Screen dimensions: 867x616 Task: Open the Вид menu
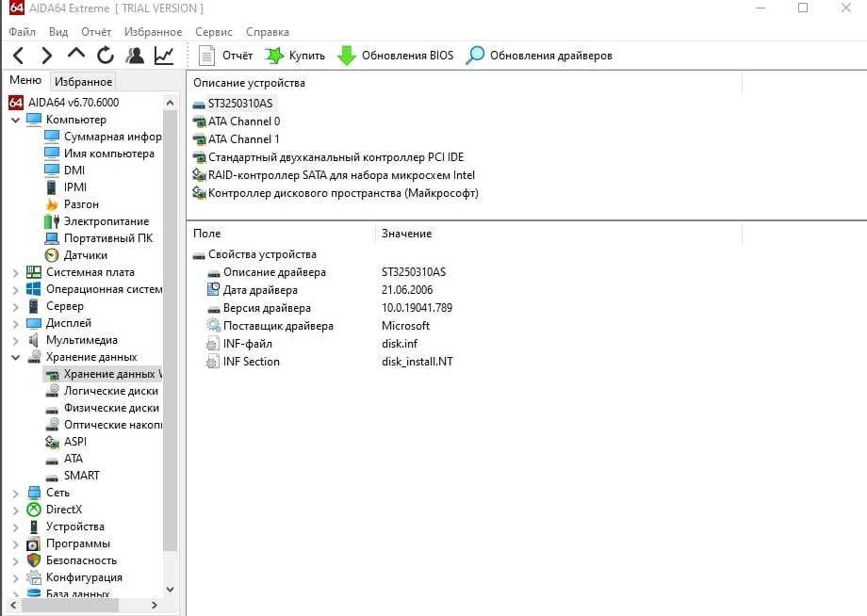tap(58, 32)
